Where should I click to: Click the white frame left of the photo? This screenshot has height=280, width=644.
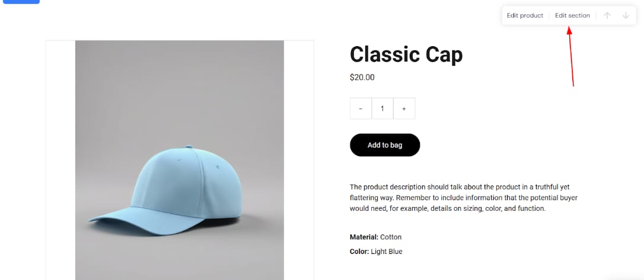[x=60, y=160]
